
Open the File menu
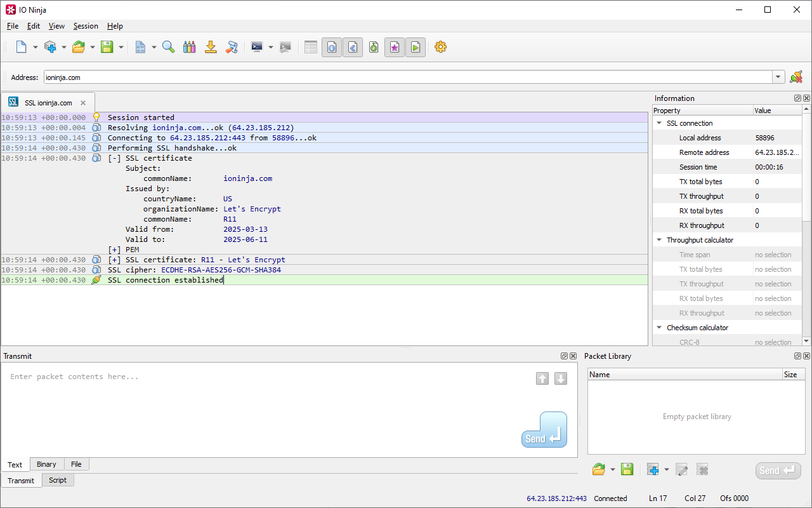coord(13,26)
